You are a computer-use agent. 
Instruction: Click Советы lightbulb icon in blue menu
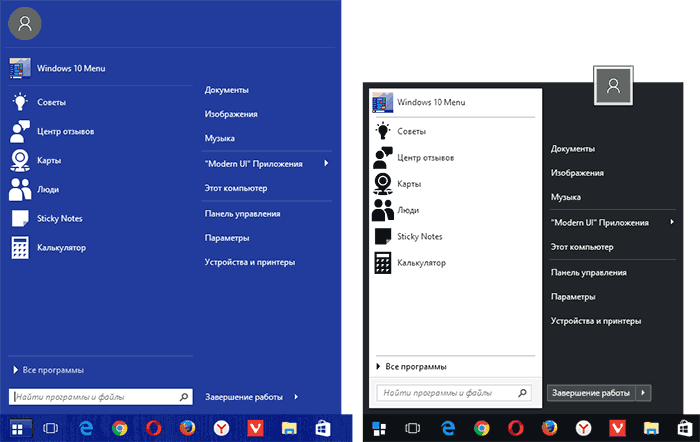[x=20, y=102]
